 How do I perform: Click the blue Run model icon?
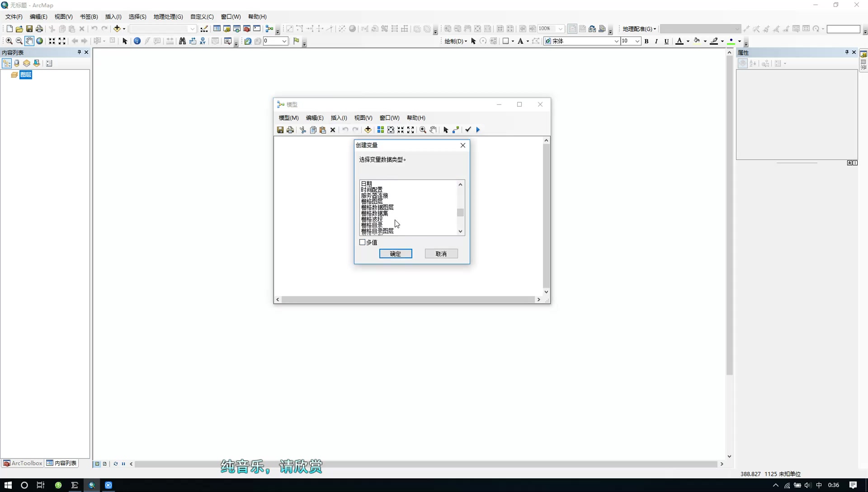coord(478,130)
